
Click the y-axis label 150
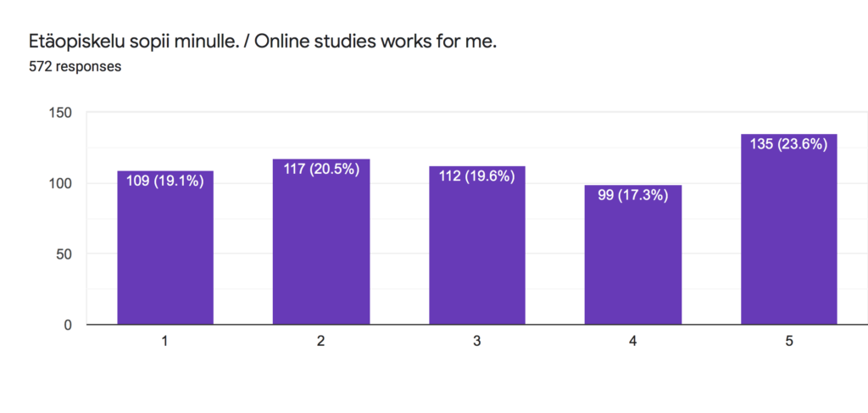61,113
